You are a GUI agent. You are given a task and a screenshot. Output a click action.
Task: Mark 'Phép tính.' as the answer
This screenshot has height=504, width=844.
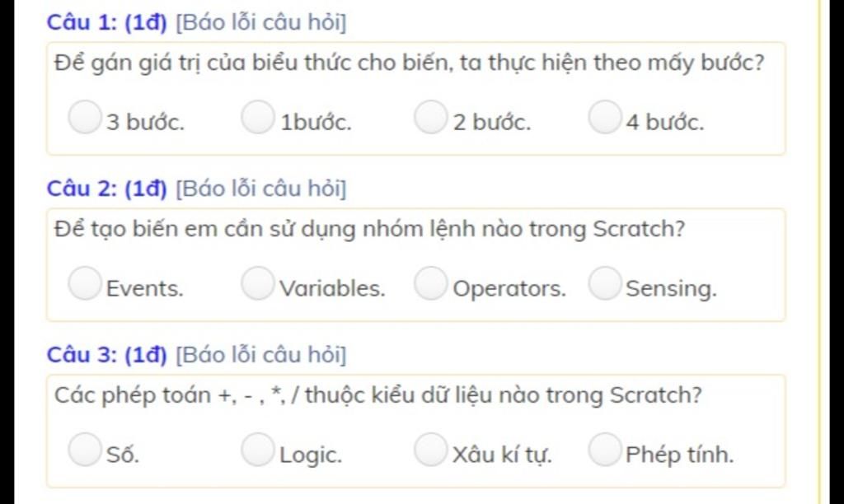tap(605, 449)
